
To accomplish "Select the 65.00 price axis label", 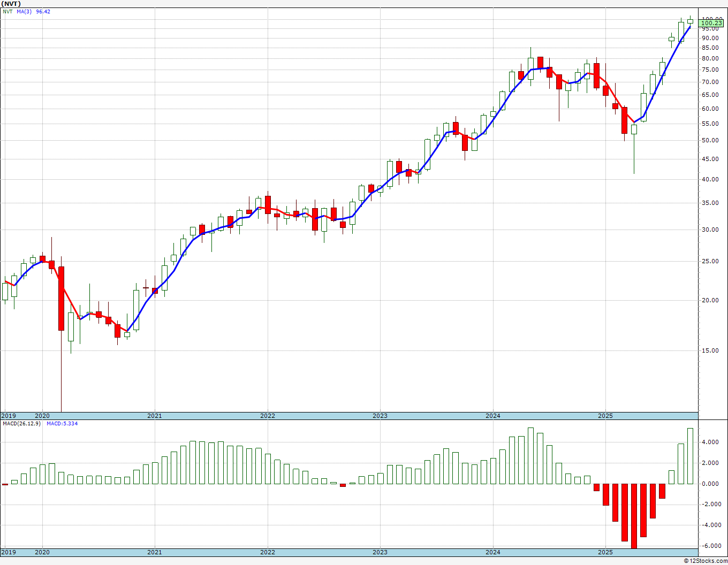I will pos(710,95).
